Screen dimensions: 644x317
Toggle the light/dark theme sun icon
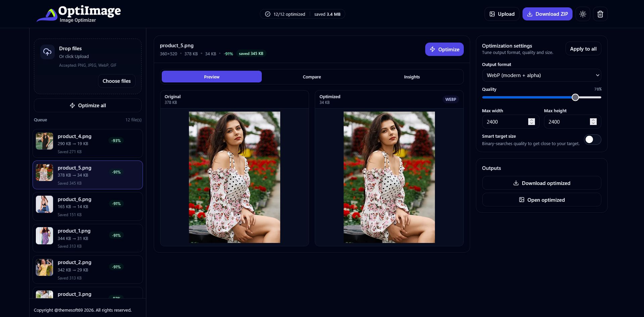tap(583, 14)
